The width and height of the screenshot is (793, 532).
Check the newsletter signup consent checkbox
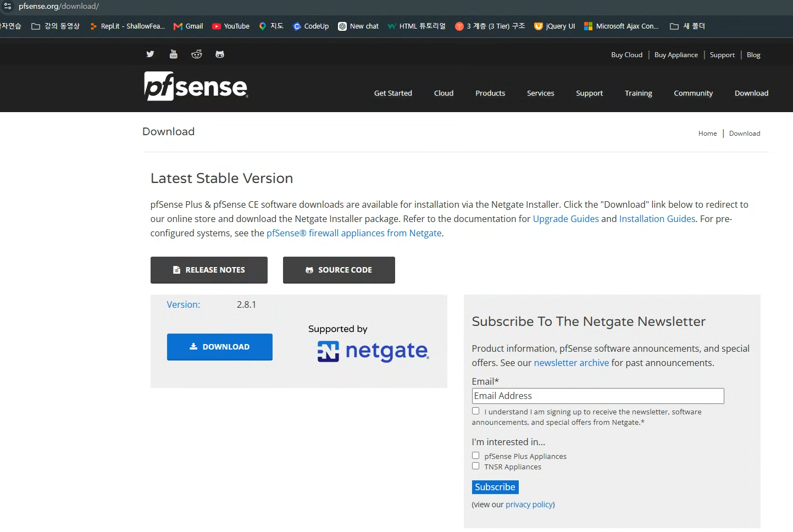coord(475,411)
